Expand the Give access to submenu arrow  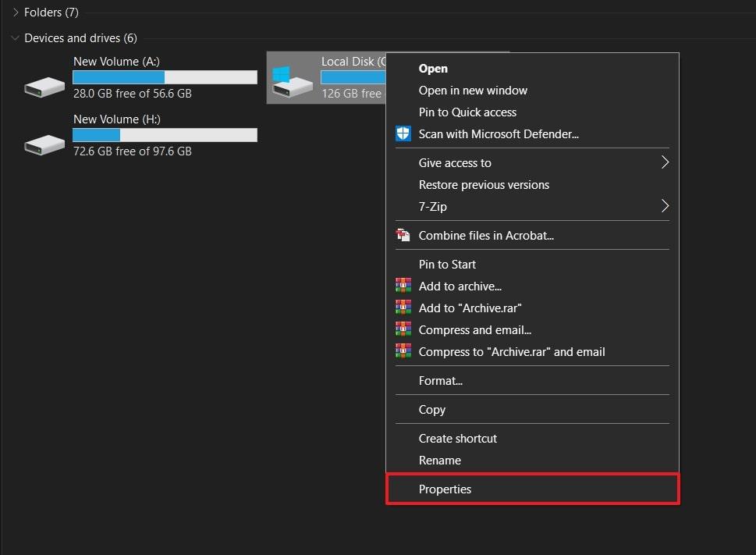(665, 162)
